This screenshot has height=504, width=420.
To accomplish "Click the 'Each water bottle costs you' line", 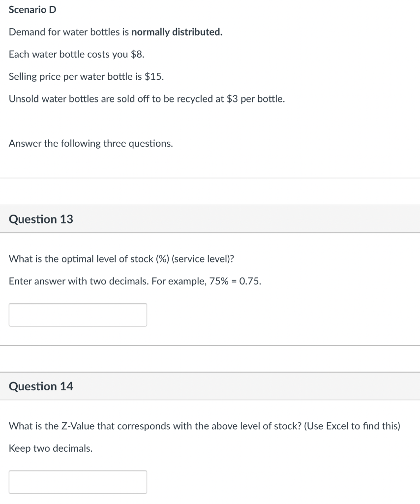I will pyautogui.click(x=69, y=55).
